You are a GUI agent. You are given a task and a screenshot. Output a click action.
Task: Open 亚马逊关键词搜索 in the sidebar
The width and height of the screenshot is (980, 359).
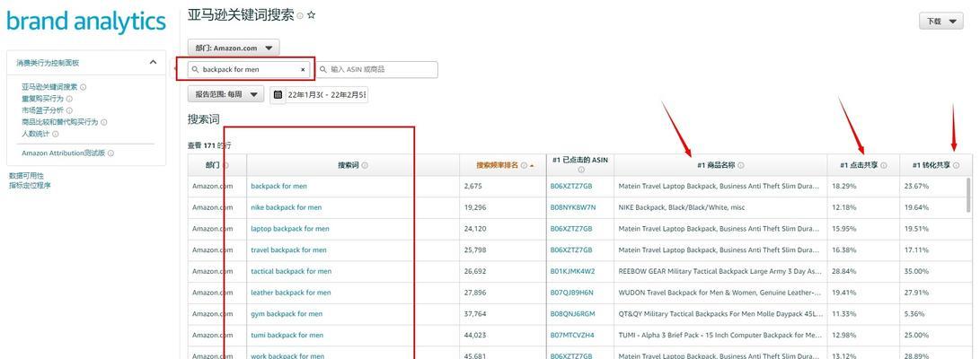[x=49, y=87]
